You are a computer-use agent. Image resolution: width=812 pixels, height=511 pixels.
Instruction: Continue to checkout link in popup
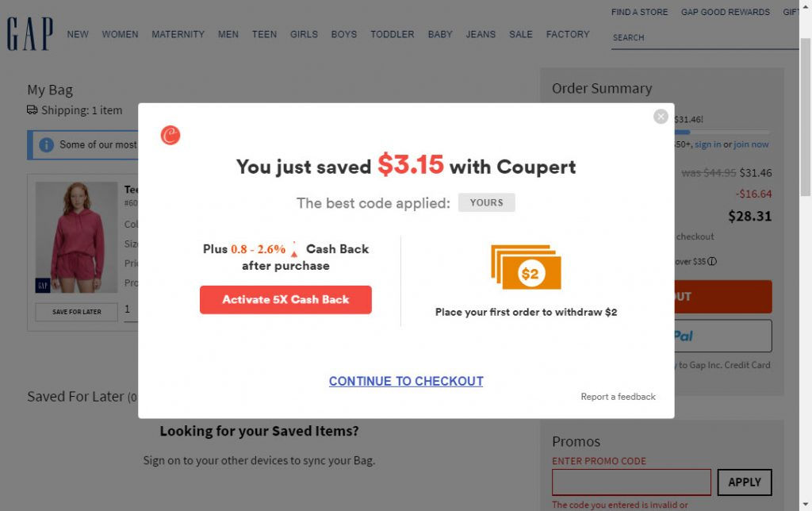406,381
